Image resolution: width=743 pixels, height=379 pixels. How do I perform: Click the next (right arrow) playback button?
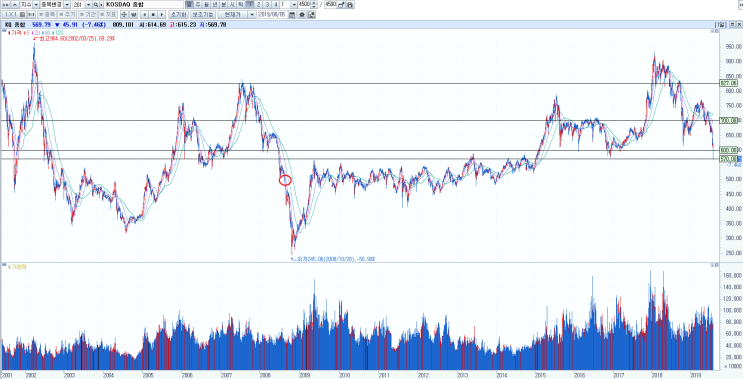pyautogui.click(x=161, y=15)
